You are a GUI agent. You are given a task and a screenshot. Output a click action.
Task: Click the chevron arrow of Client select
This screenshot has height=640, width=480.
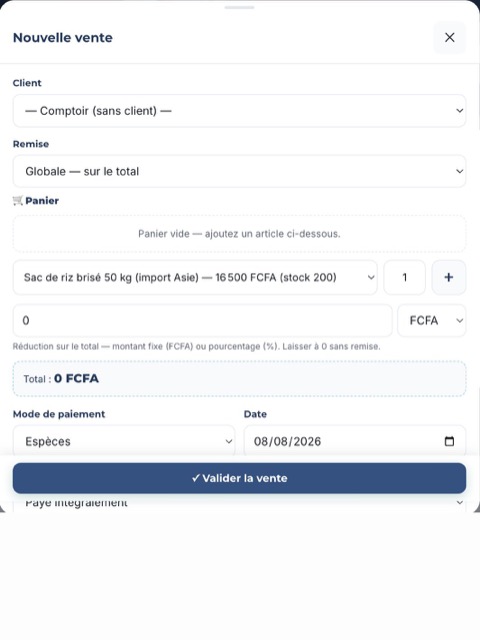(459, 111)
